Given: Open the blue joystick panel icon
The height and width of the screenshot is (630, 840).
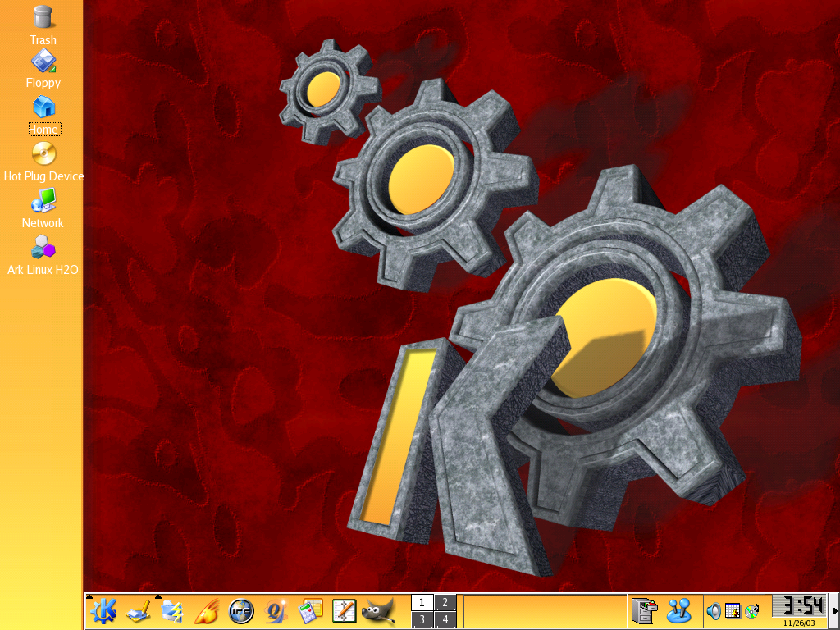Looking at the screenshot, I should tap(678, 611).
